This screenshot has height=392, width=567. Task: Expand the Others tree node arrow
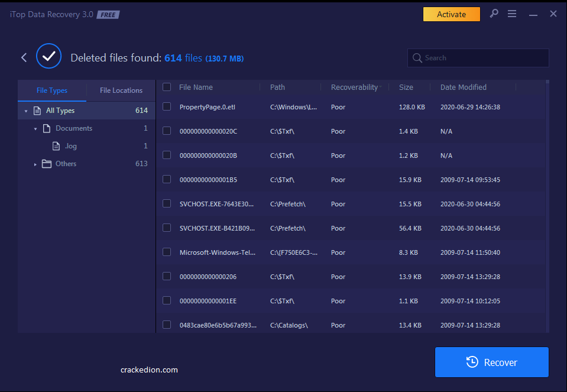coord(35,164)
